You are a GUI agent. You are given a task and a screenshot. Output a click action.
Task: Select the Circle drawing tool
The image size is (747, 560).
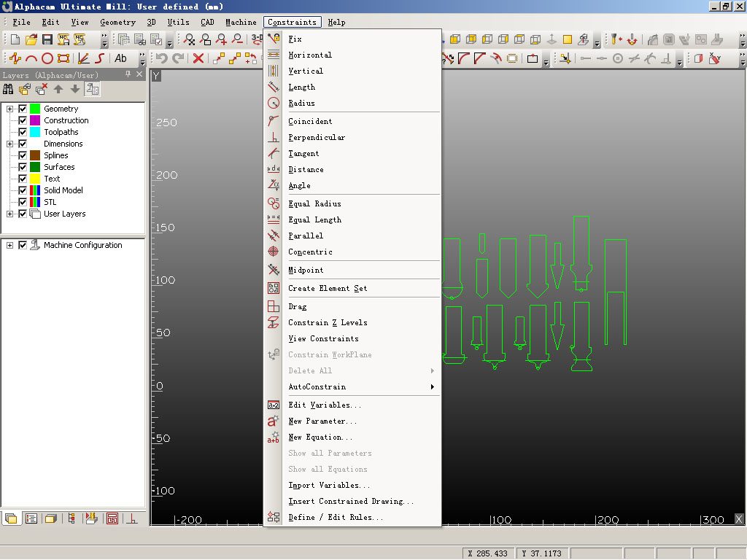pyautogui.click(x=47, y=58)
